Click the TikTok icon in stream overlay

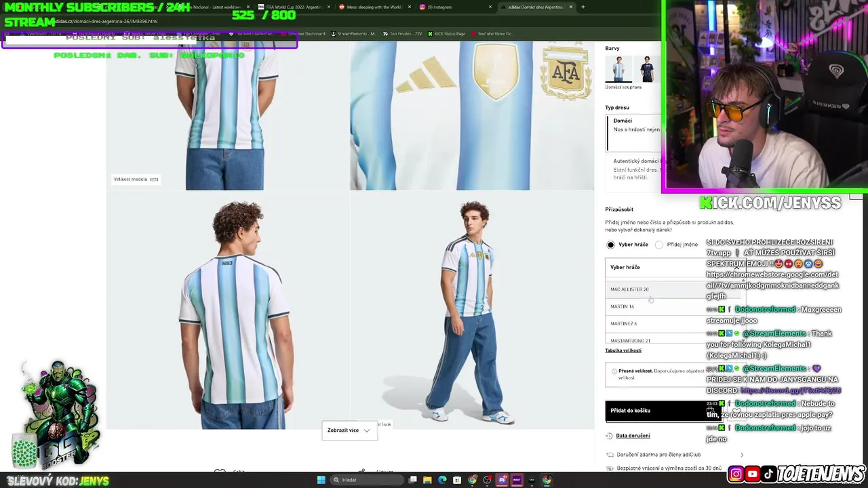pos(768,474)
